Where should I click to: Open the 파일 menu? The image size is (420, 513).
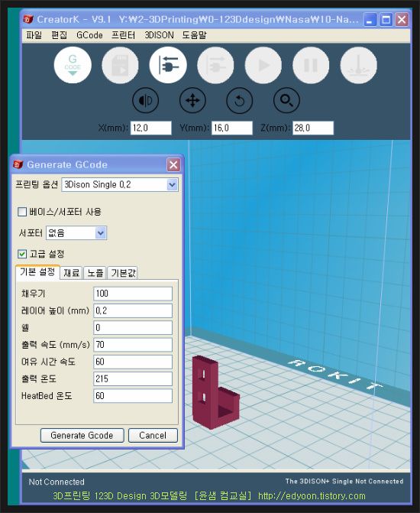(34, 35)
